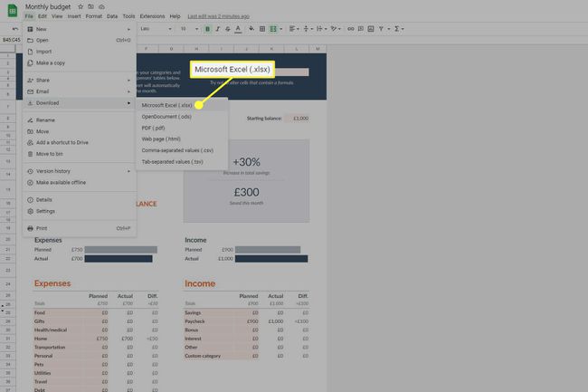Expand the Email submenu
The width and height of the screenshot is (588, 392).
pyautogui.click(x=128, y=91)
